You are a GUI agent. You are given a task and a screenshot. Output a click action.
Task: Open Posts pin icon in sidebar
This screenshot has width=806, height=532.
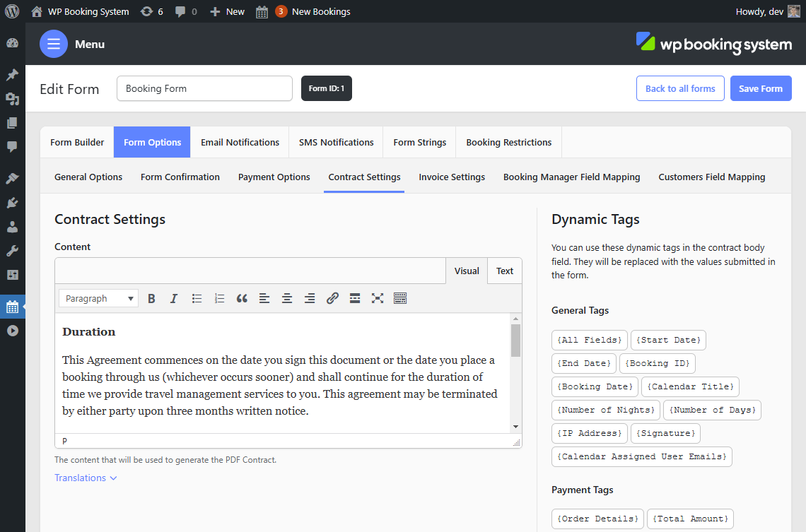point(12,74)
